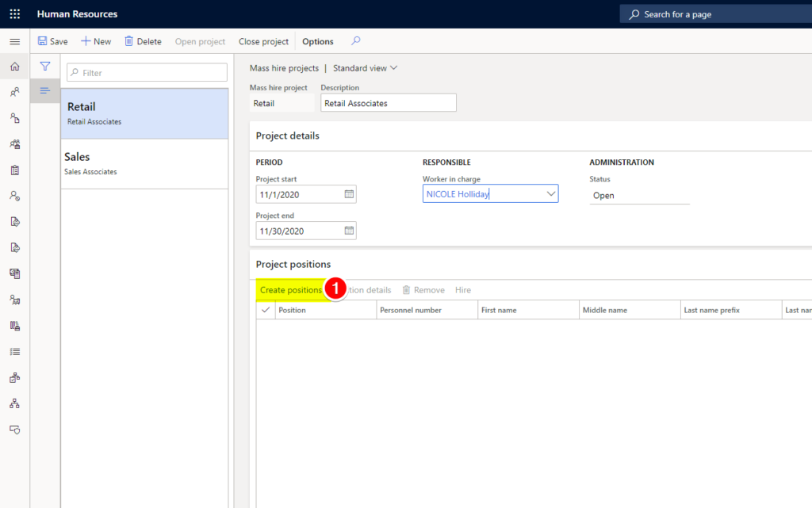Click Hire in the positions toolbar

tap(463, 290)
